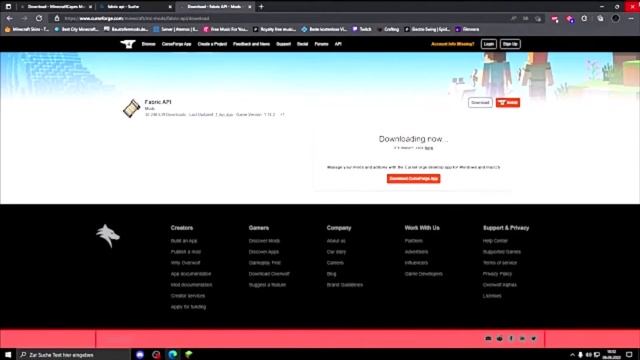Open the Windows Start menu

(8, 355)
